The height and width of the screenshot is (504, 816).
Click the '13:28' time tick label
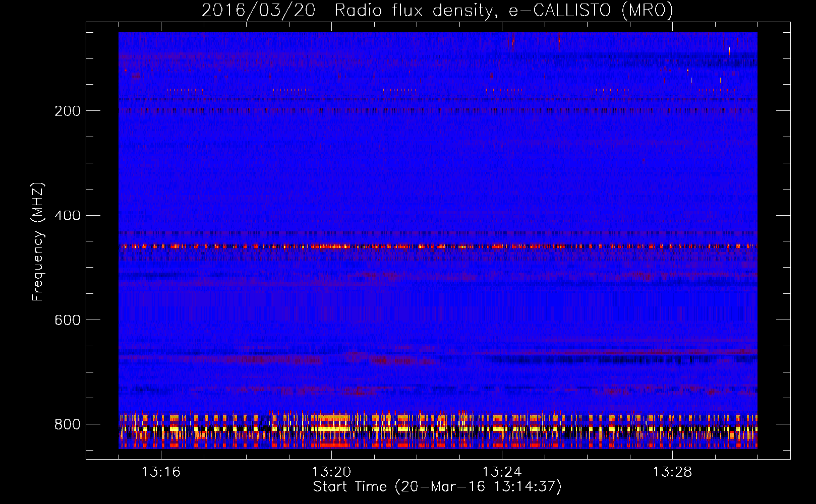(x=672, y=472)
